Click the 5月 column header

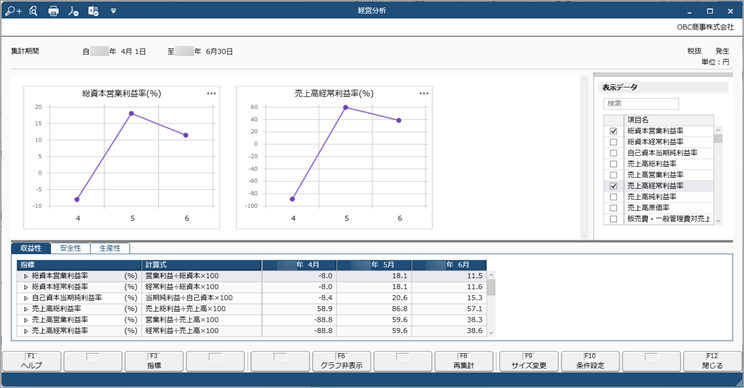(374, 265)
